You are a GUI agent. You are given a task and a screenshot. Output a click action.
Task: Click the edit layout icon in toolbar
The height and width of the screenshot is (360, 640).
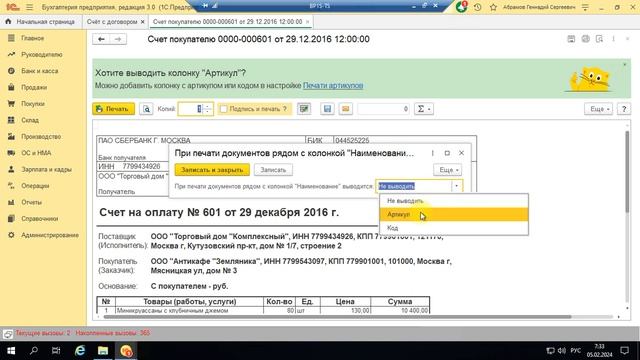(x=304, y=109)
